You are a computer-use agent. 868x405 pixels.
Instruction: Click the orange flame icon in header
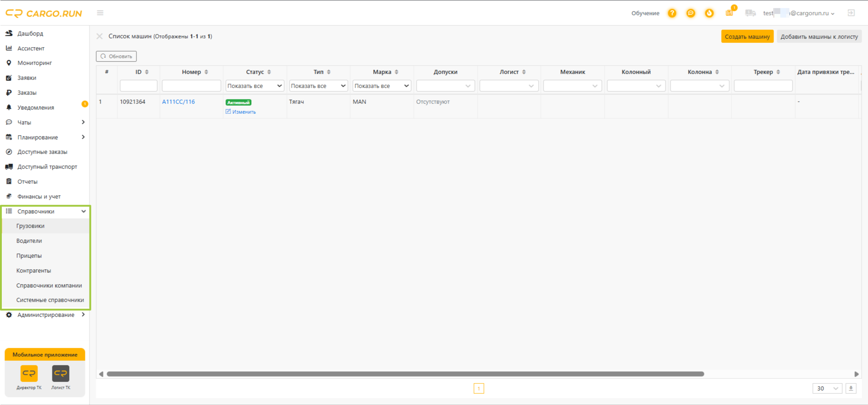point(709,13)
